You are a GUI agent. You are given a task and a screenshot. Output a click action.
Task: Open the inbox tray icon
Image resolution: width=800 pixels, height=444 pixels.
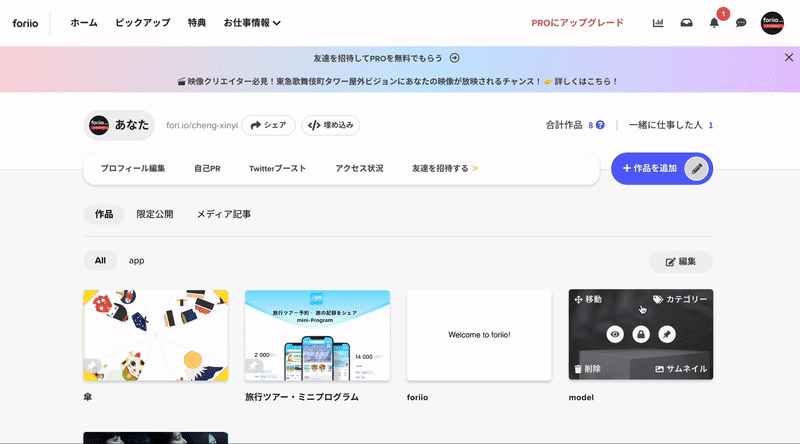[686, 23]
